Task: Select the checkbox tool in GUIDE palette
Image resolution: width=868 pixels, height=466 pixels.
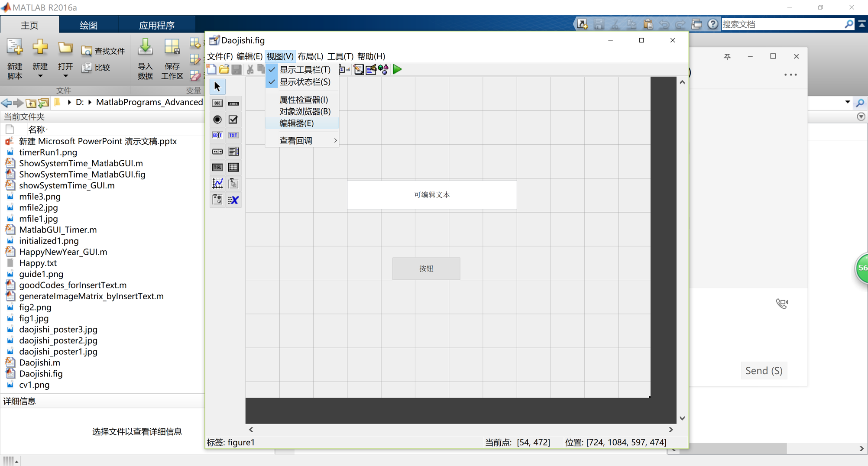Action: point(233,120)
